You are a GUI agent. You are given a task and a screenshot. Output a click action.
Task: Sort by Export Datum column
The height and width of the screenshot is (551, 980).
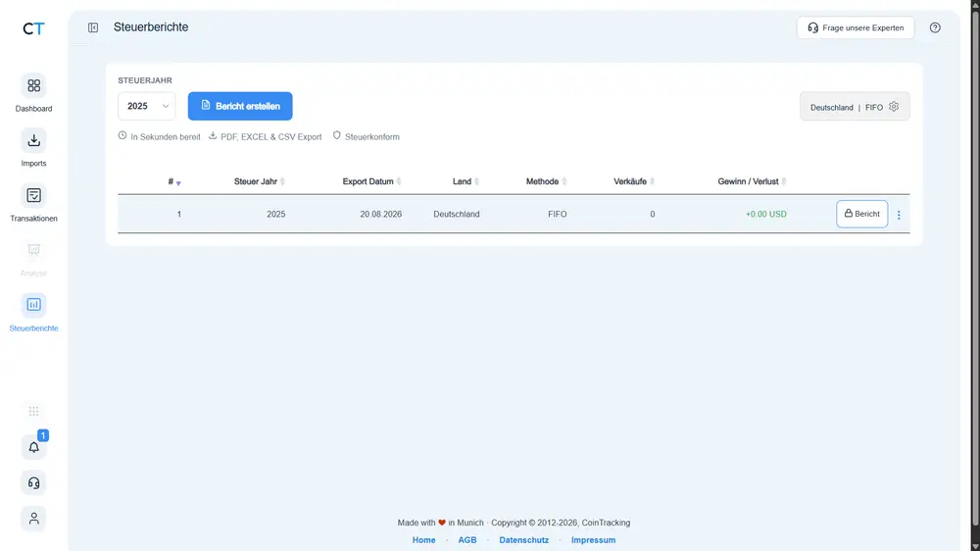point(371,181)
